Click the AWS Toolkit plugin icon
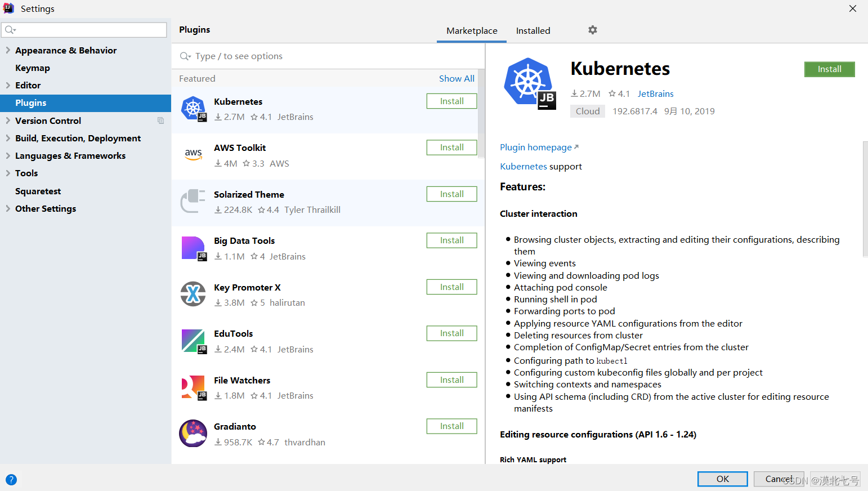 click(194, 155)
